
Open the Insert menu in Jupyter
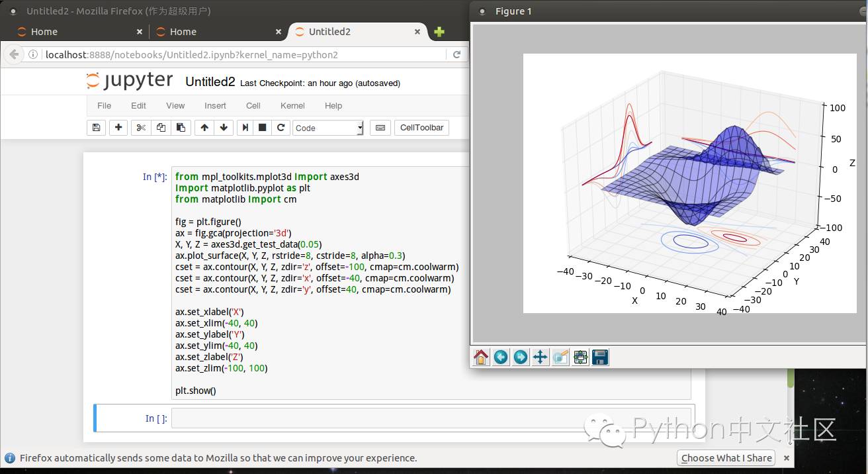(215, 105)
